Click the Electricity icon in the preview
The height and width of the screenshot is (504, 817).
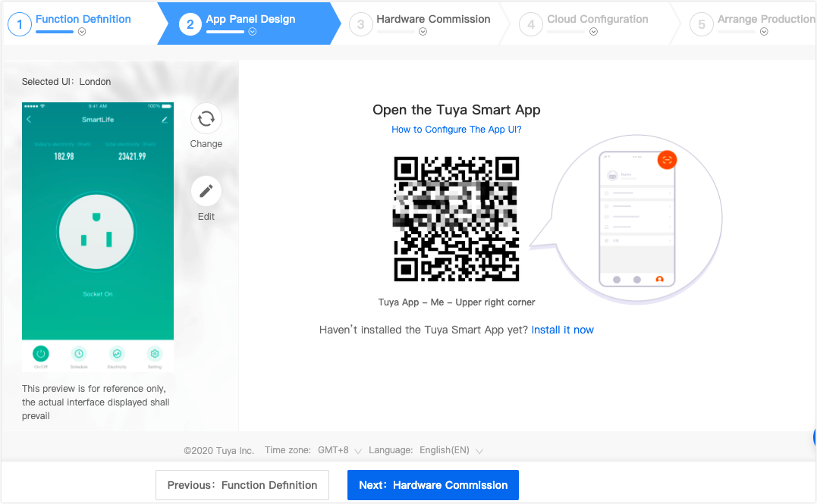point(117,352)
